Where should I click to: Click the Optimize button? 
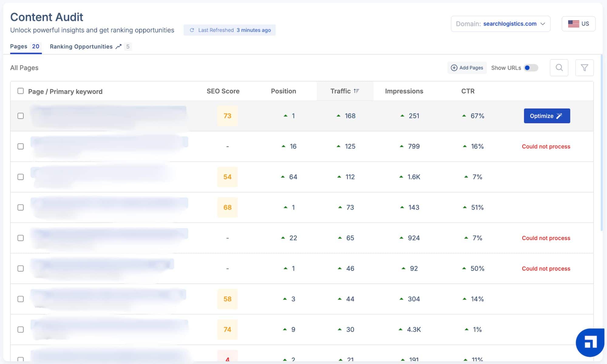[x=547, y=116]
